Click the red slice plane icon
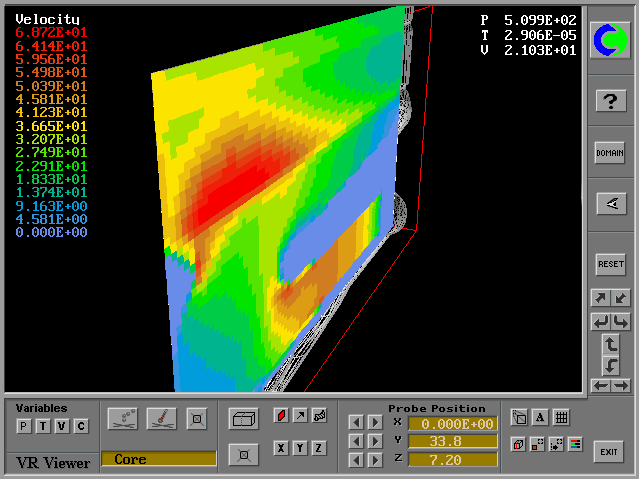The image size is (639, 479). click(x=280, y=416)
